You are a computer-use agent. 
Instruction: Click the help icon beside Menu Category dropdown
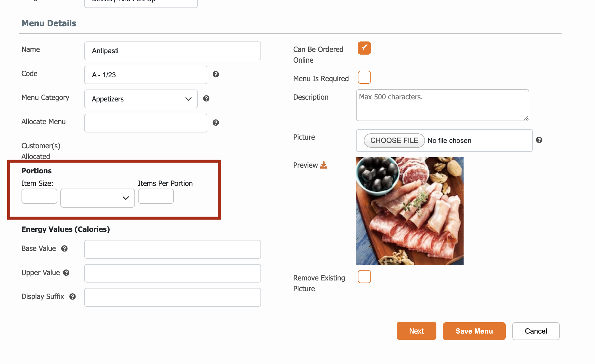(x=206, y=98)
